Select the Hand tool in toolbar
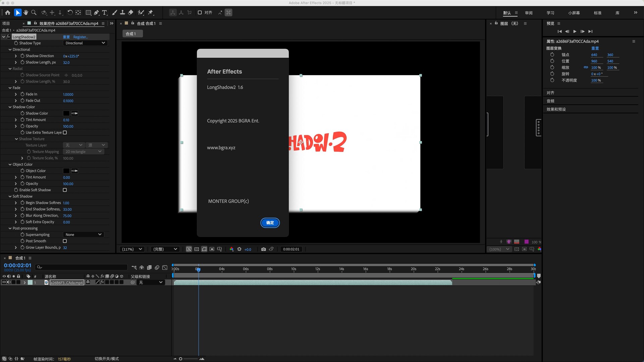 tap(26, 13)
